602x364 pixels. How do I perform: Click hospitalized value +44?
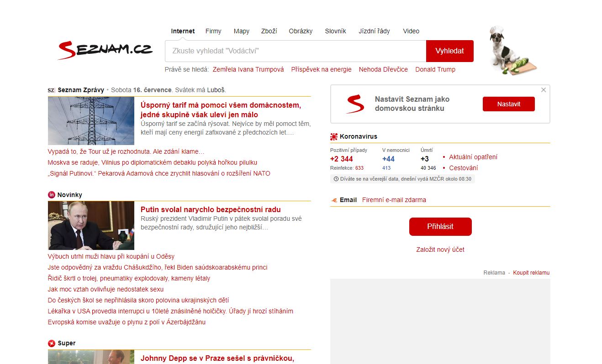[388, 159]
